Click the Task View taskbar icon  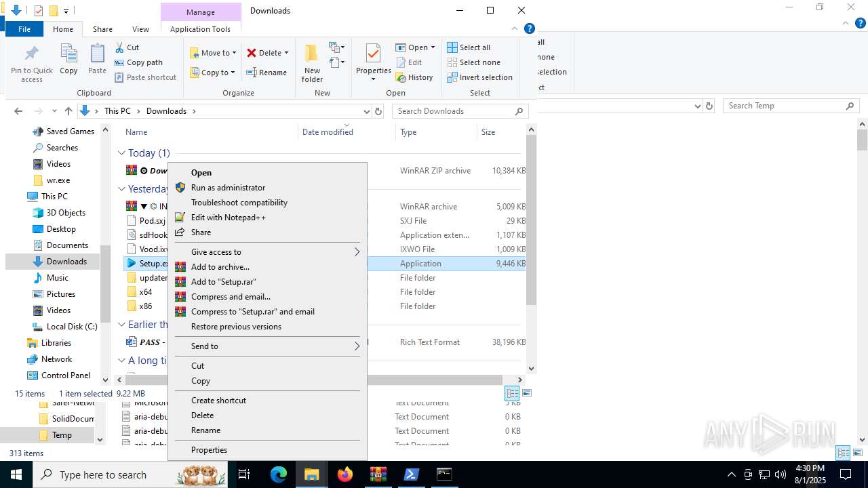click(244, 474)
